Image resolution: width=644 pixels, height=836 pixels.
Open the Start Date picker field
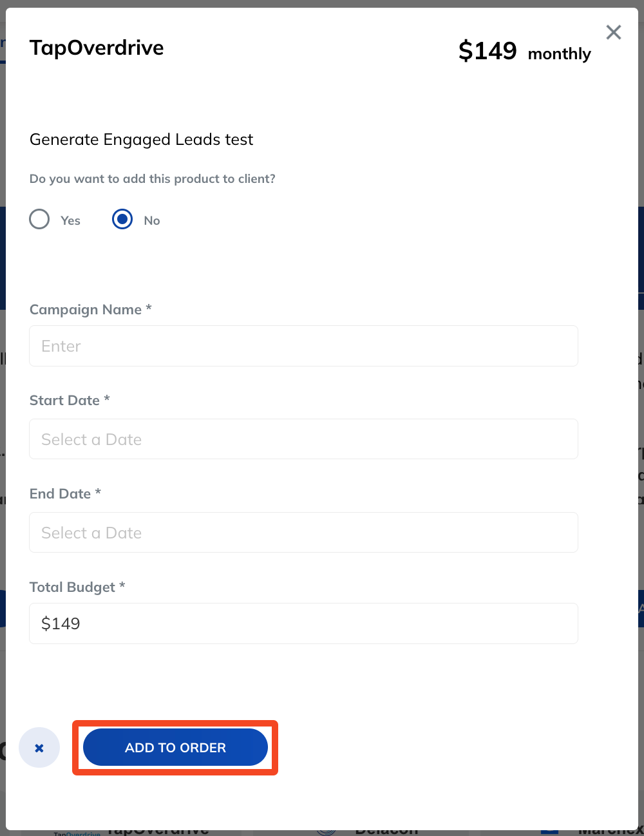303,439
